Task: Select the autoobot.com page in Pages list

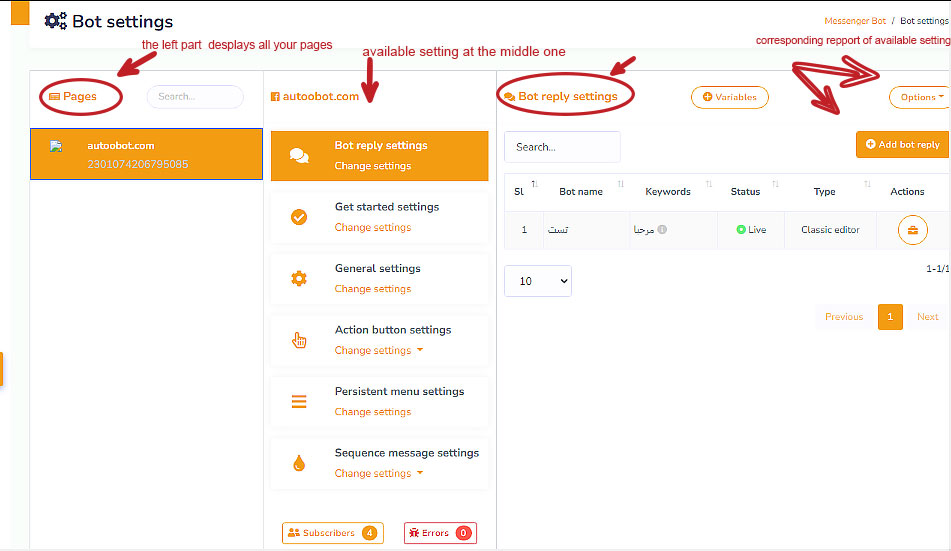Action: (146, 154)
